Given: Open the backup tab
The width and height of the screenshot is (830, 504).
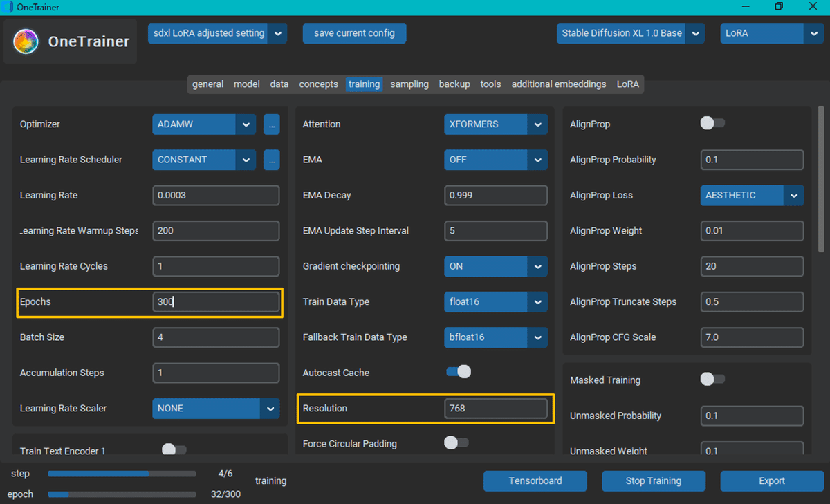Looking at the screenshot, I should click(454, 84).
